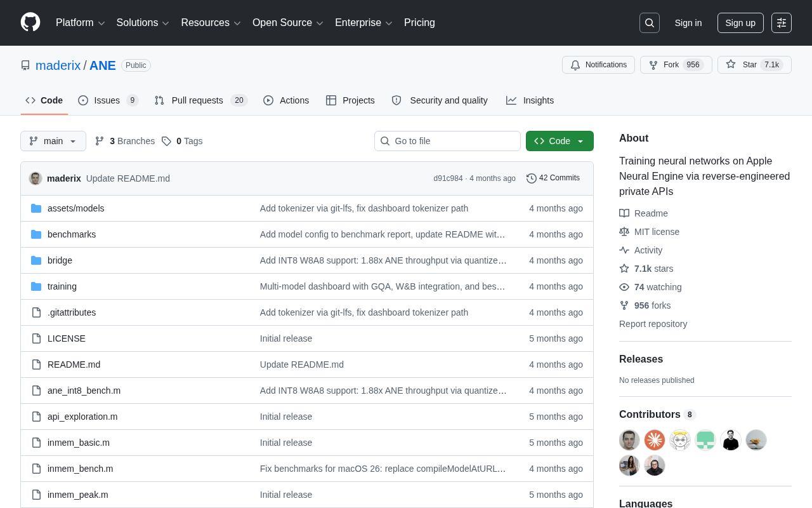Viewport: 812px width, 508px height.
Task: Open the README.md file link
Action: (74, 364)
